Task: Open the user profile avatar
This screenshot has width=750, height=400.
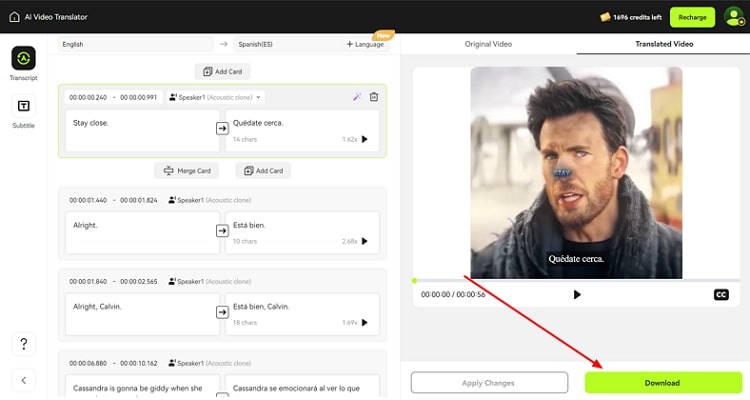Action: tap(734, 17)
